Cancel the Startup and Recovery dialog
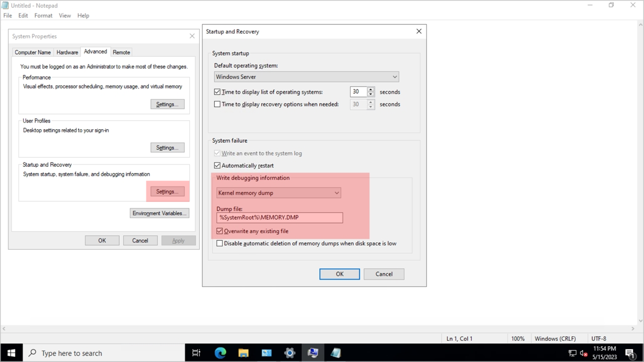Viewport: 644px width, 362px height. (384, 274)
